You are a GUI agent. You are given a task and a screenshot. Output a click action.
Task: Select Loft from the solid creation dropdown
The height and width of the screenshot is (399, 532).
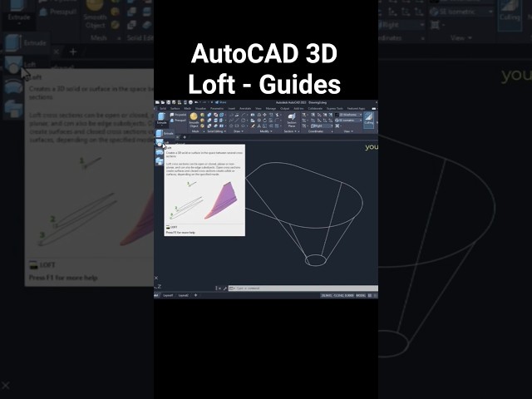point(162,142)
